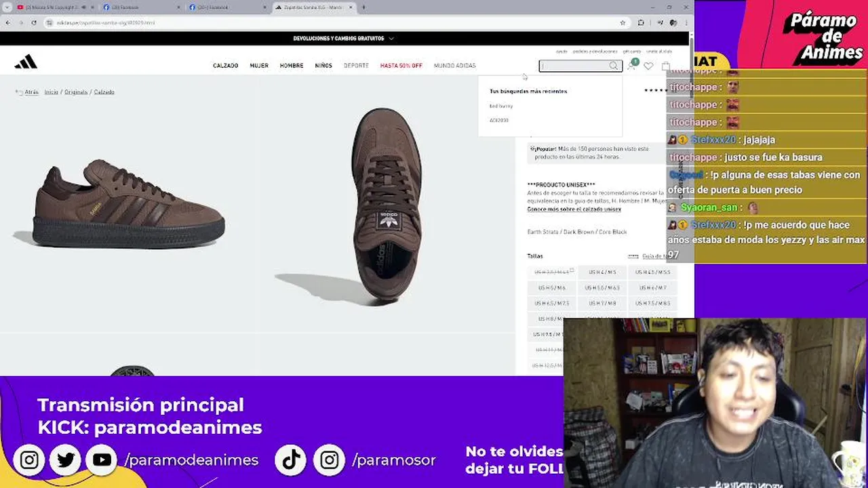Click the adidas logo
Image resolution: width=868 pixels, height=488 pixels.
click(x=26, y=62)
